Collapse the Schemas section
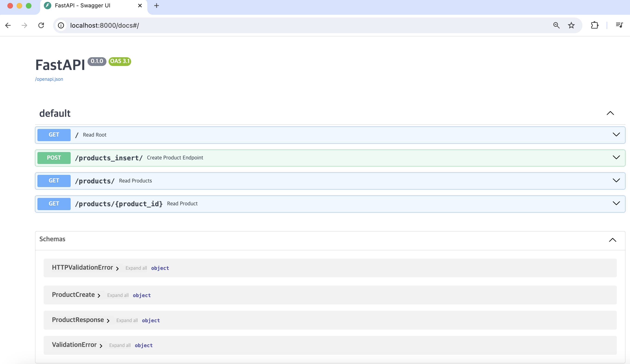The image size is (630, 364). tap(612, 240)
